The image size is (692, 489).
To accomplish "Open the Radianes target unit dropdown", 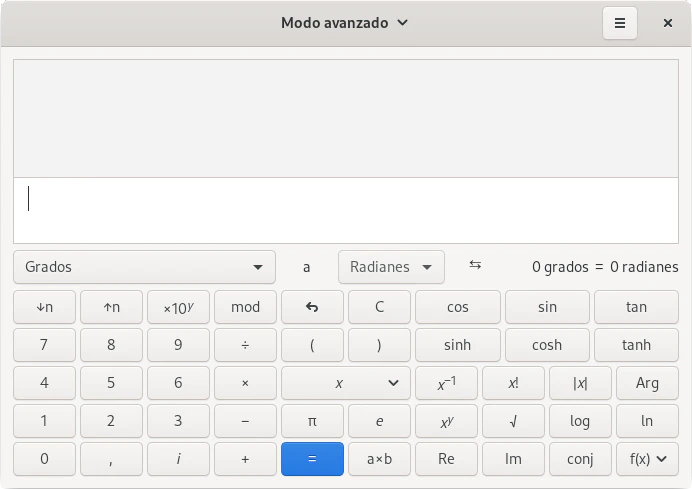I will point(391,267).
